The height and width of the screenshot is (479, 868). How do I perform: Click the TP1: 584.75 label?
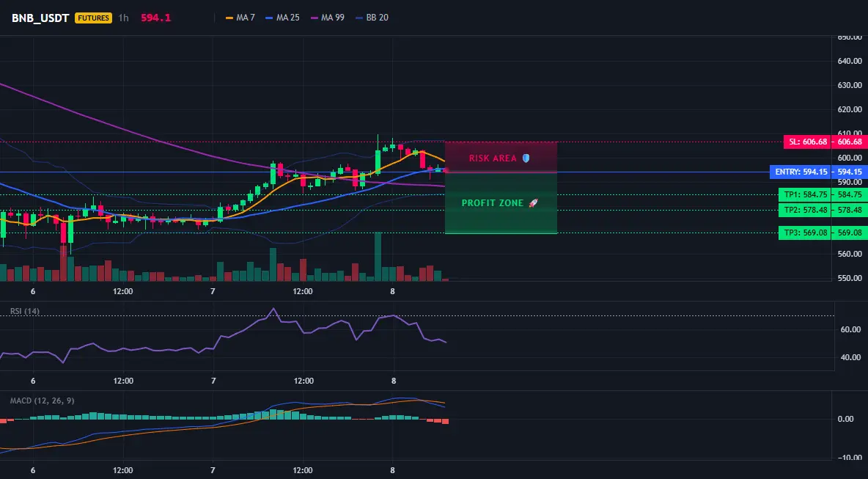tap(806, 194)
